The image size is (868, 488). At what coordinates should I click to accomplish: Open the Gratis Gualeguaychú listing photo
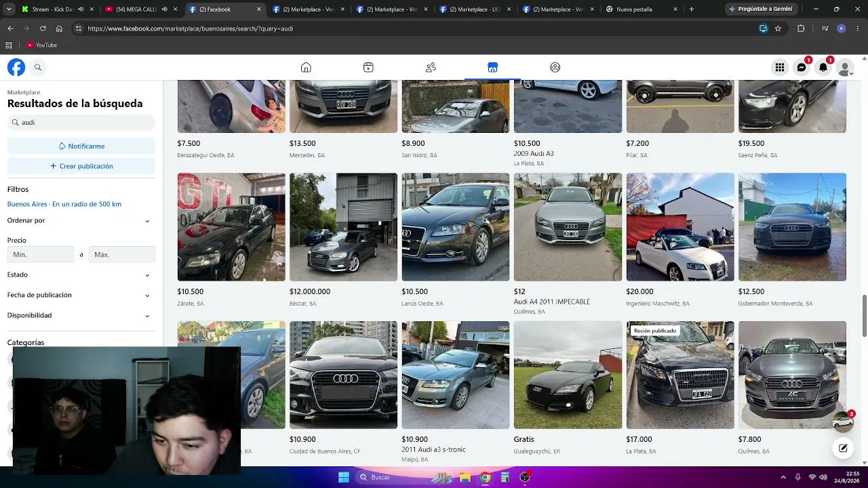tap(568, 375)
